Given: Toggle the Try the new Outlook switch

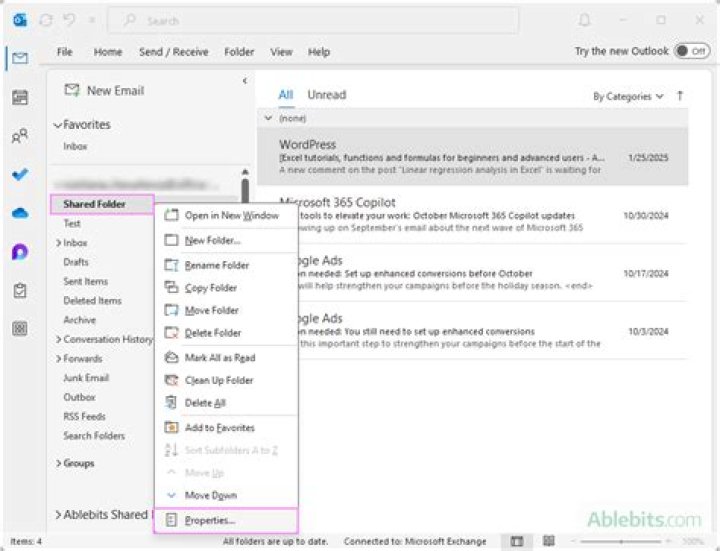Looking at the screenshot, I should [x=691, y=51].
